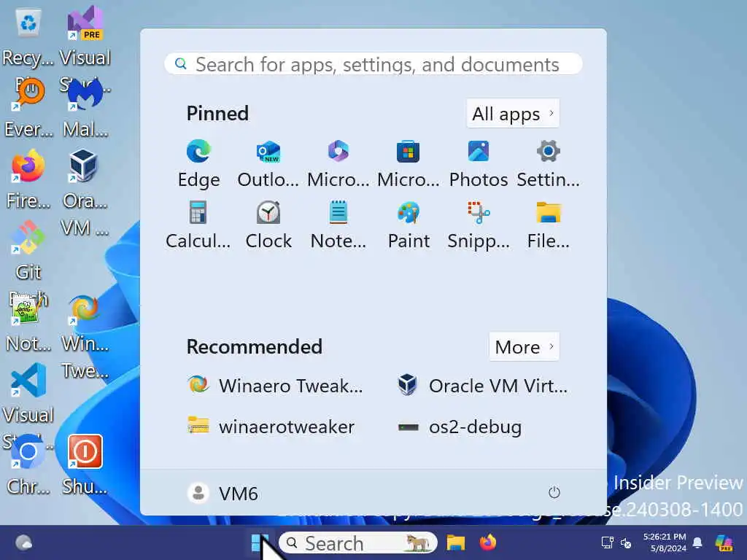The image size is (747, 560).
Task: Select the Shutdown desktop shortcut
Action: point(85,466)
